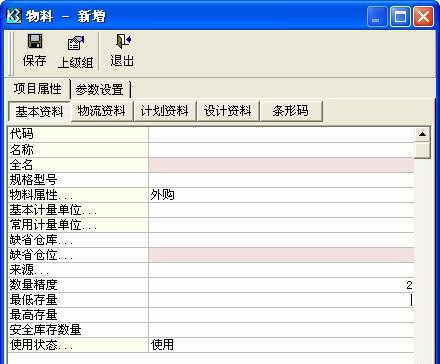Click the 代码 input field
440x364 pixels.
click(281, 134)
